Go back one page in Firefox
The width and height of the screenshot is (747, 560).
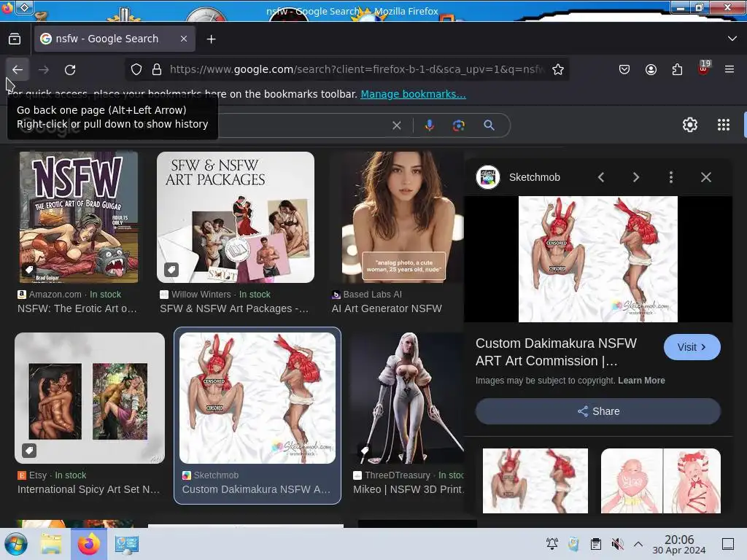[x=18, y=69]
